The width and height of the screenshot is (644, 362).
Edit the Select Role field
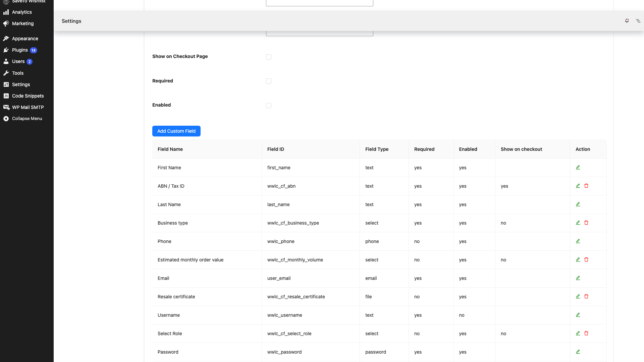pos(578,333)
